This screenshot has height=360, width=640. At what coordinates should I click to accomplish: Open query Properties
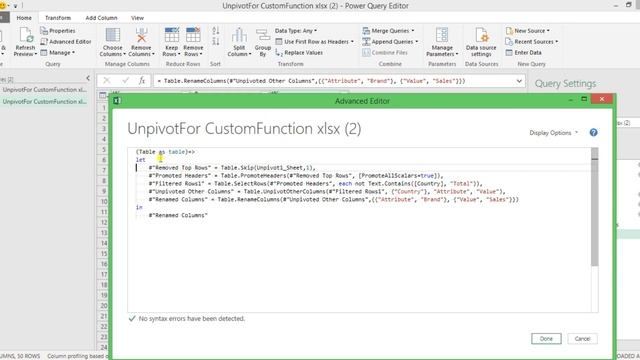tap(58, 31)
